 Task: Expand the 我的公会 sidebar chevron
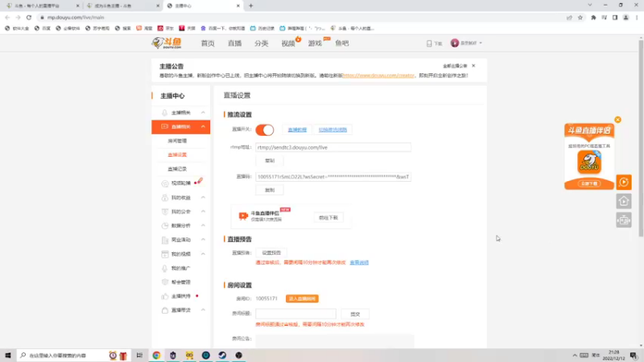tap(203, 212)
